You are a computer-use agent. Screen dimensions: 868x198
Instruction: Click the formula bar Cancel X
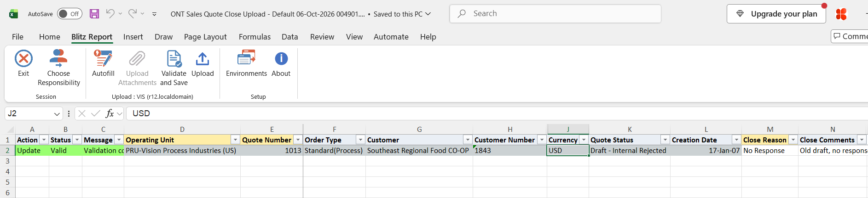82,113
